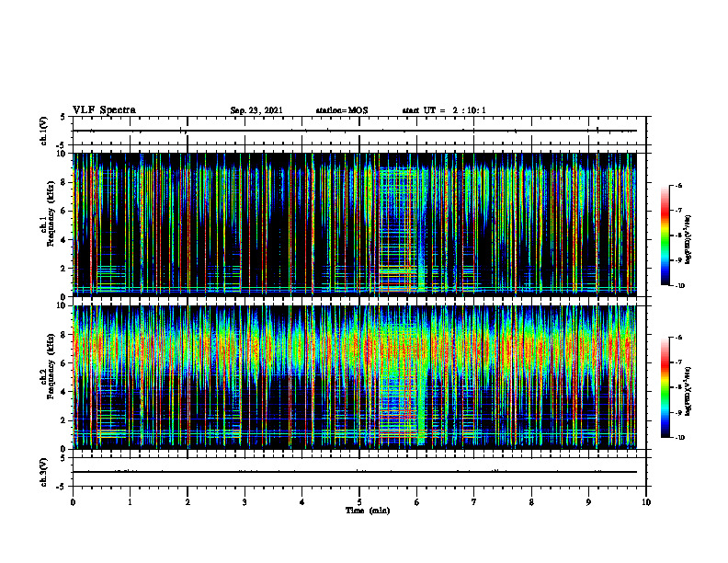Click the "0" tick on the time axis
The width and height of the screenshot is (728, 563).
(x=73, y=502)
